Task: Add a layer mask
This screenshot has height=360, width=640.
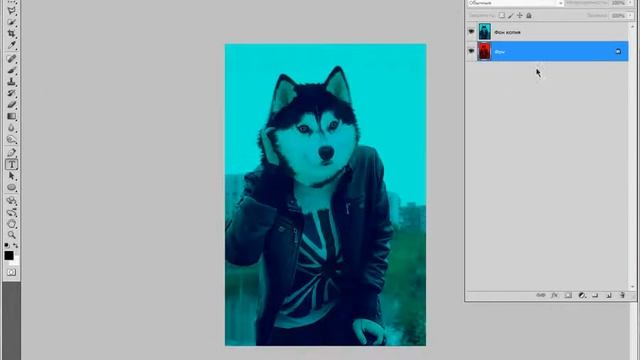Action: click(x=568, y=295)
